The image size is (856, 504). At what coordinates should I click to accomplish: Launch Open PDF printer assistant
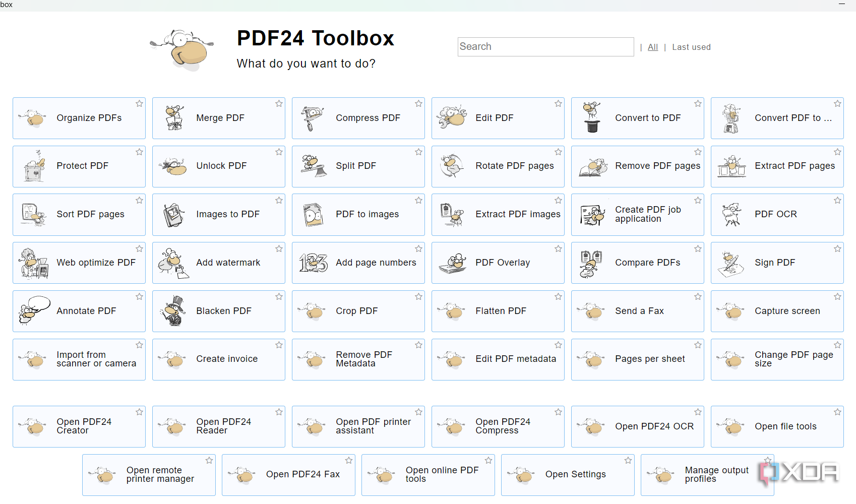[358, 426]
